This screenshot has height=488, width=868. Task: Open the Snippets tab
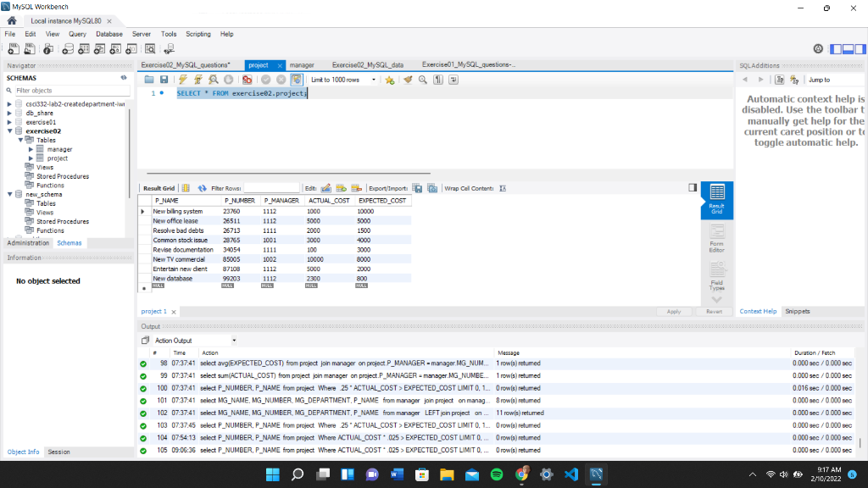pyautogui.click(x=797, y=311)
